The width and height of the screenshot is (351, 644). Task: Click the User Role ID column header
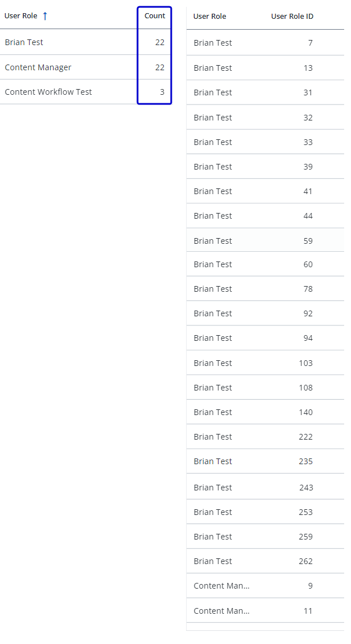pyautogui.click(x=292, y=17)
